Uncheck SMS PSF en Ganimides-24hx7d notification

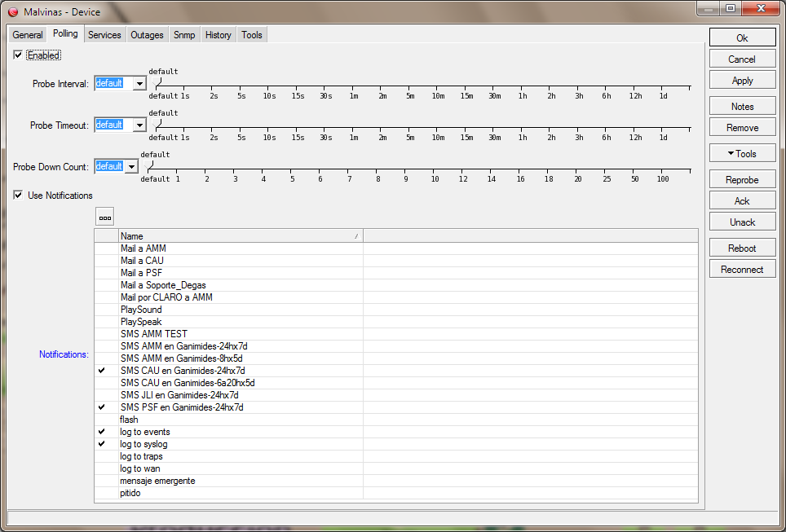click(x=102, y=407)
